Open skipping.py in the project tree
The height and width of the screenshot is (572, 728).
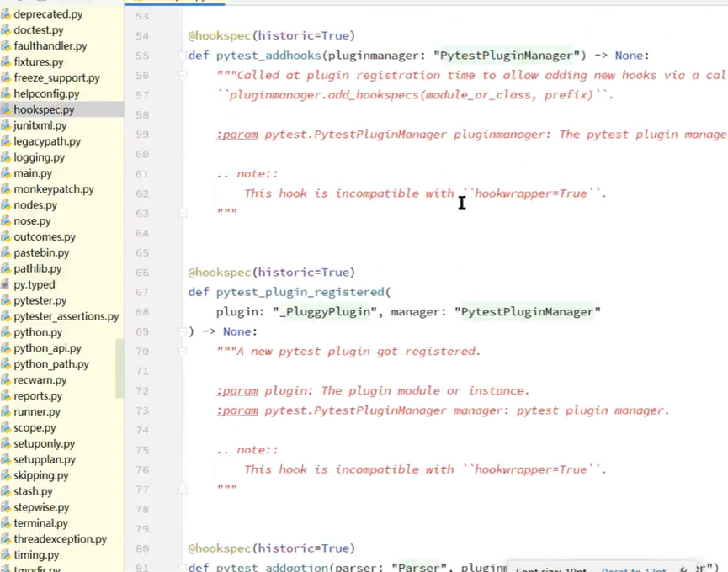41,475
